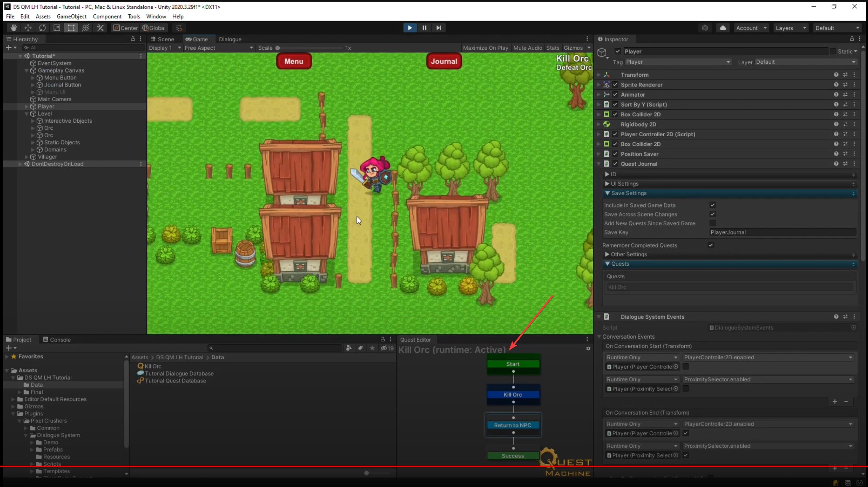
Task: Open Quest Journal component help icon
Action: click(x=836, y=164)
